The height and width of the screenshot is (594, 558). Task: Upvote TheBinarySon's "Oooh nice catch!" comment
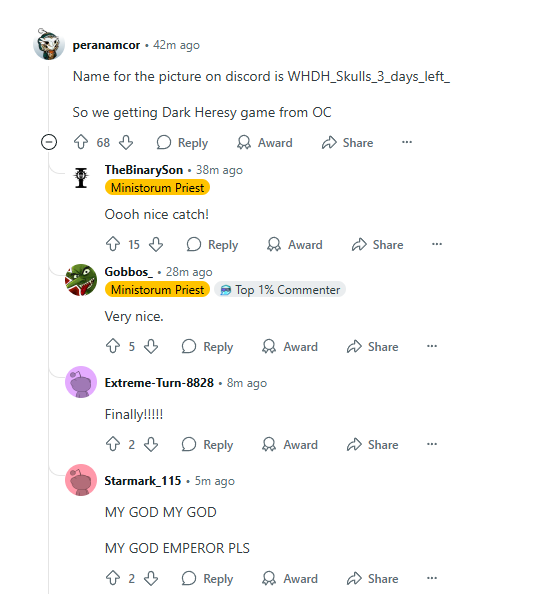113,244
